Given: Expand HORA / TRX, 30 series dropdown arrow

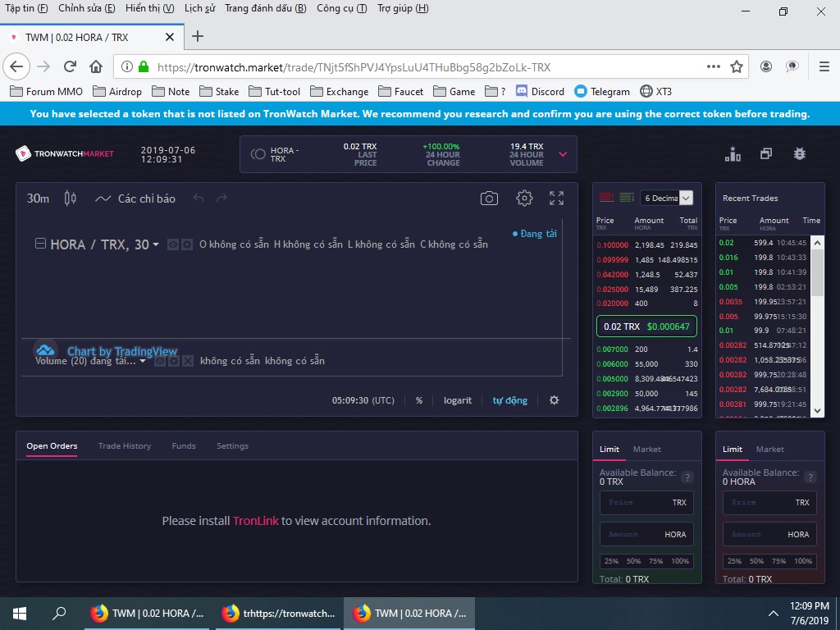Looking at the screenshot, I should [155, 244].
